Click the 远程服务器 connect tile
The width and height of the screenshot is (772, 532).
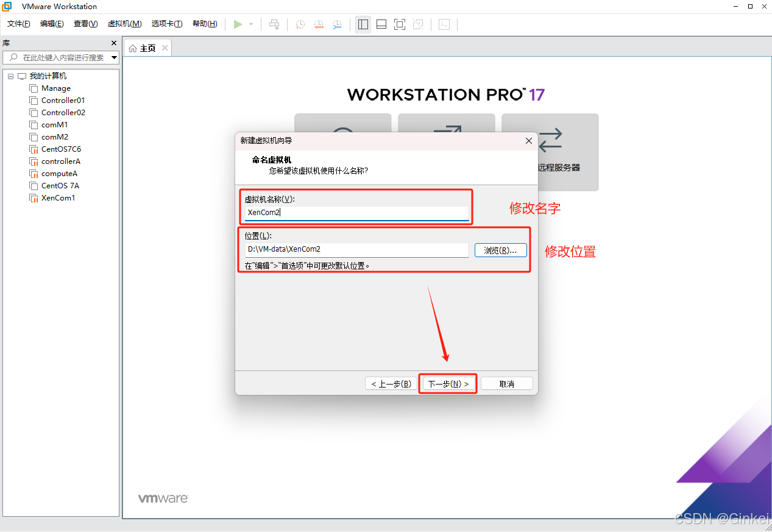(550, 152)
